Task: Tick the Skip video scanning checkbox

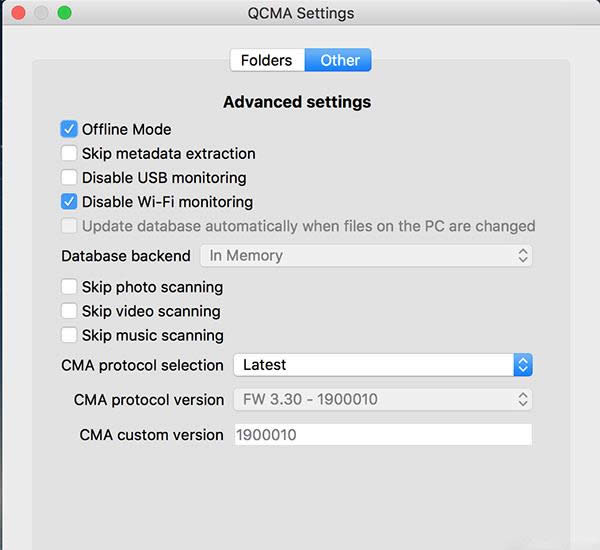Action: click(x=69, y=311)
